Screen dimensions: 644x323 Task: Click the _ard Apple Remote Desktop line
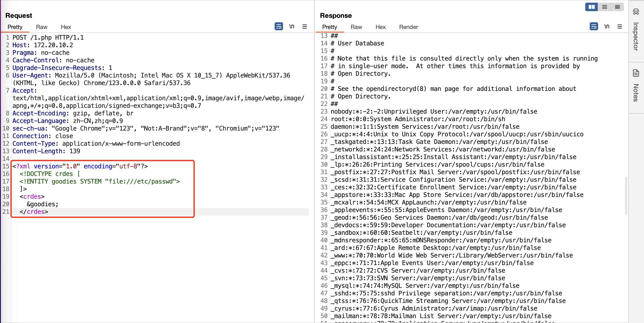tap(435, 248)
